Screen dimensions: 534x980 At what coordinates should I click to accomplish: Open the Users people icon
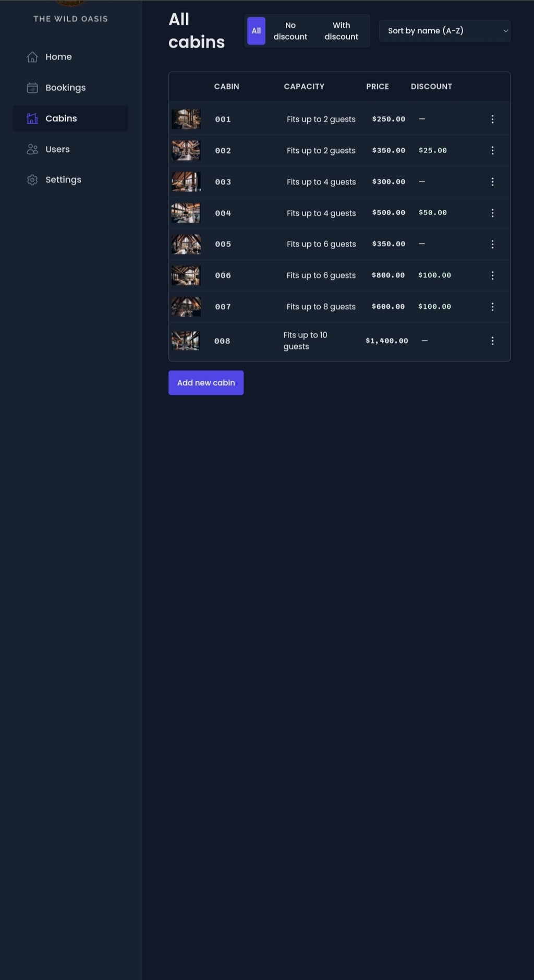(x=32, y=149)
